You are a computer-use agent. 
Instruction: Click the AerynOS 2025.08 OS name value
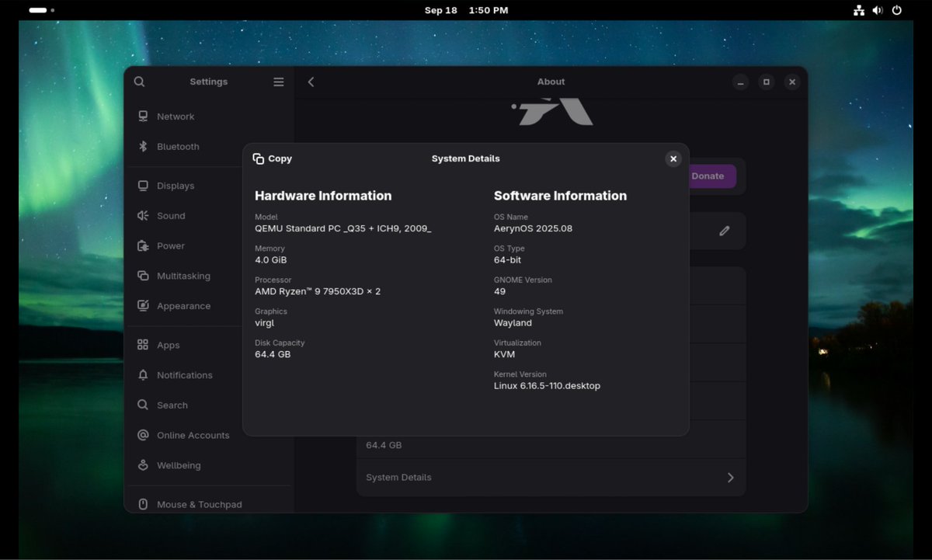(x=533, y=228)
